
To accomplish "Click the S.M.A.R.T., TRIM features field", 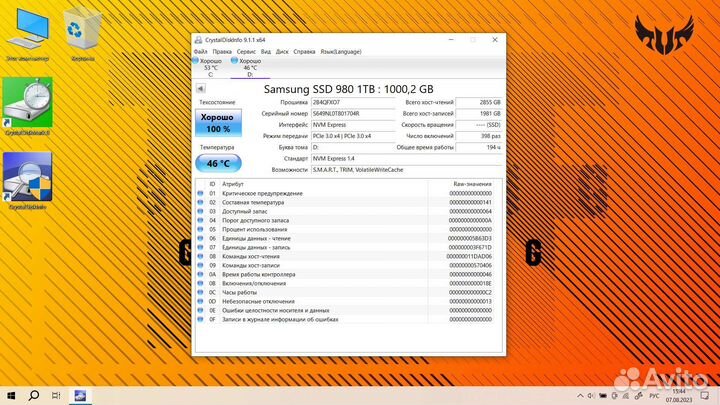I will tap(406, 170).
